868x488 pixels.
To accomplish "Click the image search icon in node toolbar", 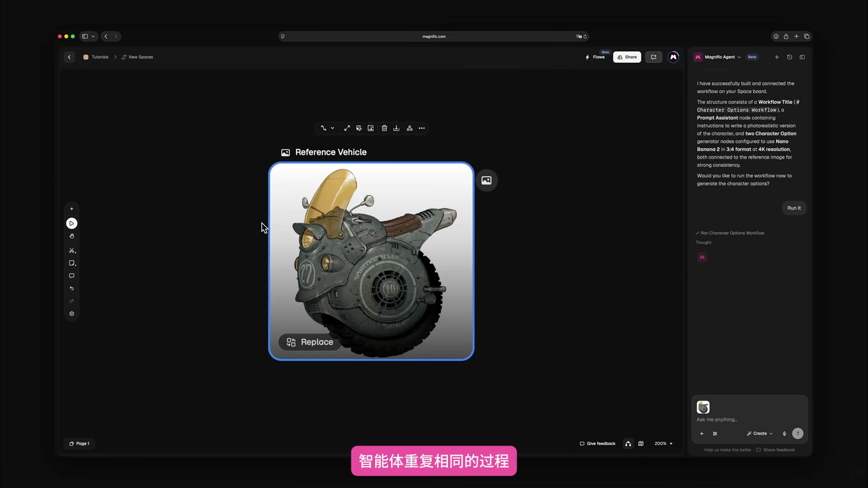I will [x=371, y=128].
